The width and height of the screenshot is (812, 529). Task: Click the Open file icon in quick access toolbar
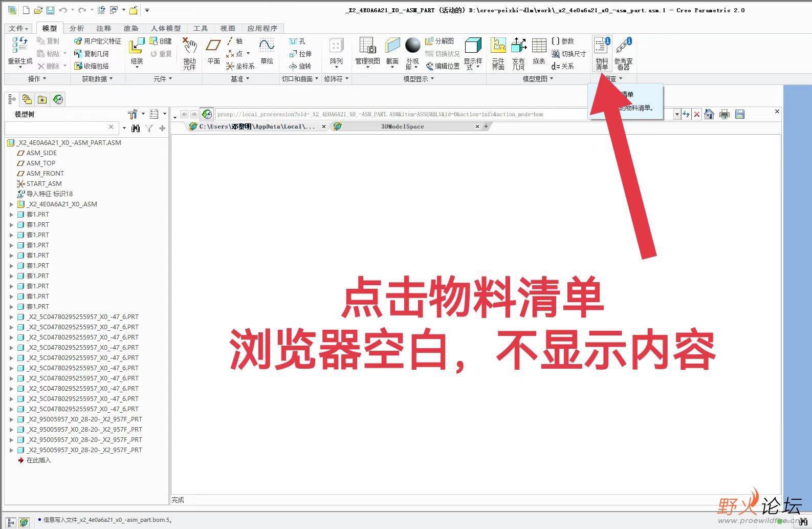38,10
